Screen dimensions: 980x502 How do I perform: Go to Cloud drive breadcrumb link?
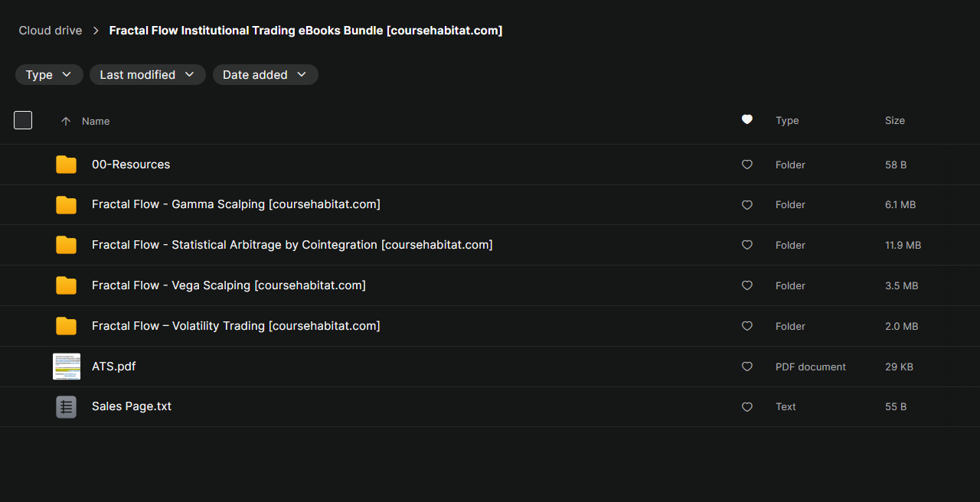pyautogui.click(x=51, y=31)
